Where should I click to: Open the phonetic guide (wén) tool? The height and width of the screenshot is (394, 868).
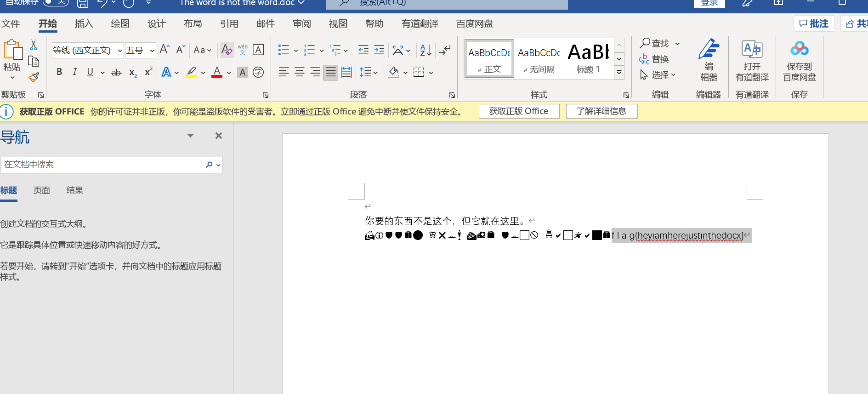coord(243,50)
